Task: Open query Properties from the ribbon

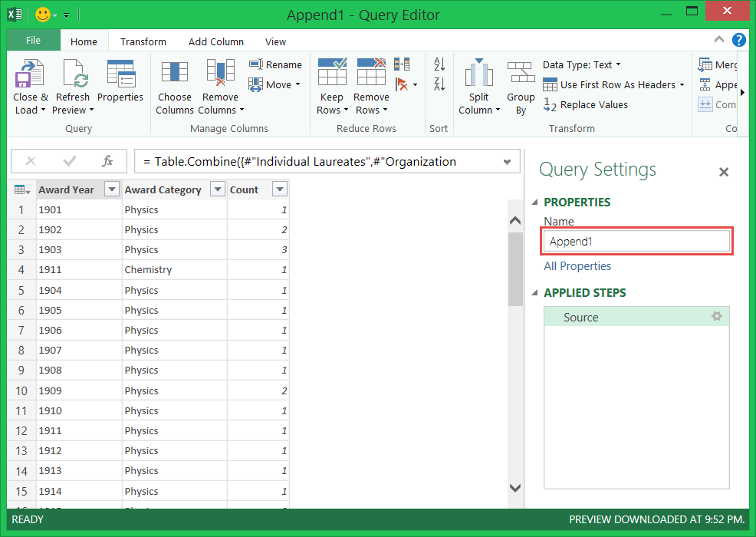Action: (120, 75)
